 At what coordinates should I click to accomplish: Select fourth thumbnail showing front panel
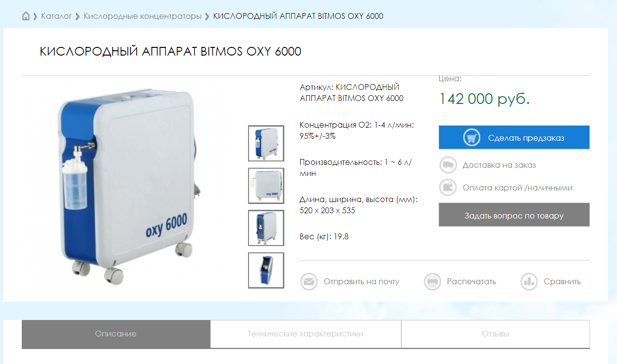pyautogui.click(x=266, y=270)
